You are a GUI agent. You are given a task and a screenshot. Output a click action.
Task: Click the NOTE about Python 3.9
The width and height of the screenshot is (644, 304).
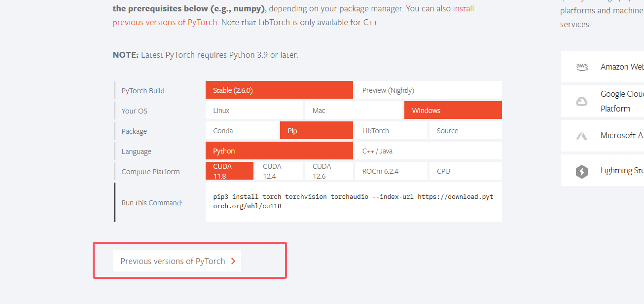click(205, 55)
